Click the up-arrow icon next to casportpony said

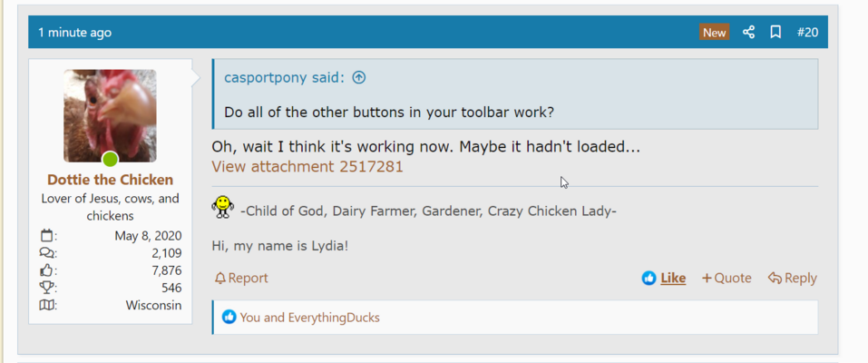coord(359,77)
